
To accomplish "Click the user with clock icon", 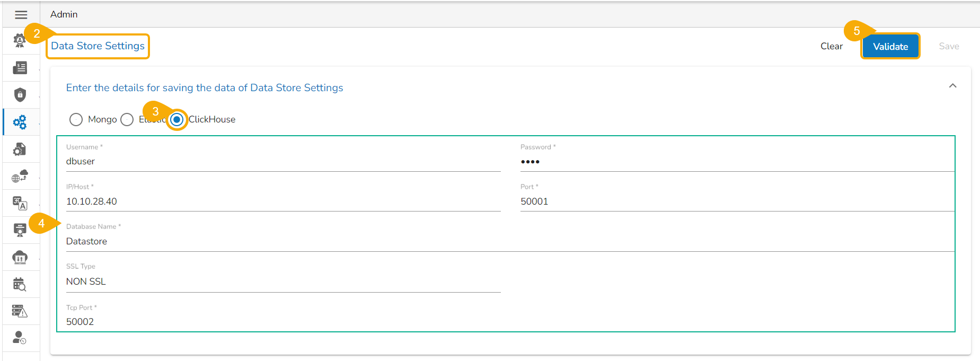I will tap(20, 338).
